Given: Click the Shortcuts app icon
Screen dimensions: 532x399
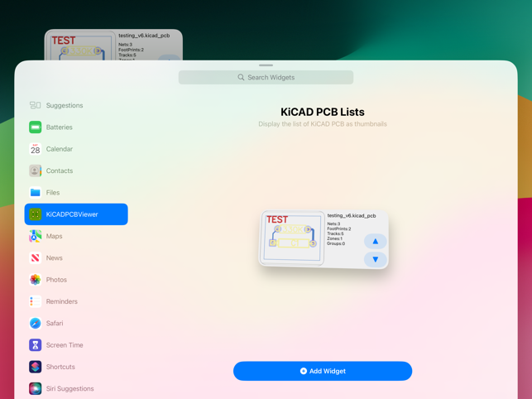Looking at the screenshot, I should pyautogui.click(x=36, y=367).
